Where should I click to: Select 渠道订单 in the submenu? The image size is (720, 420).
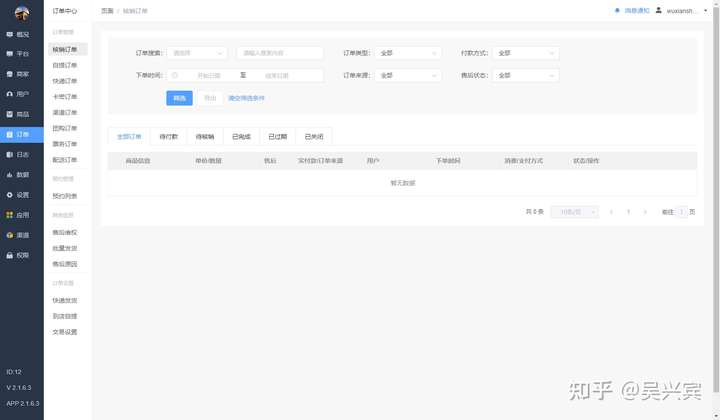pos(65,112)
